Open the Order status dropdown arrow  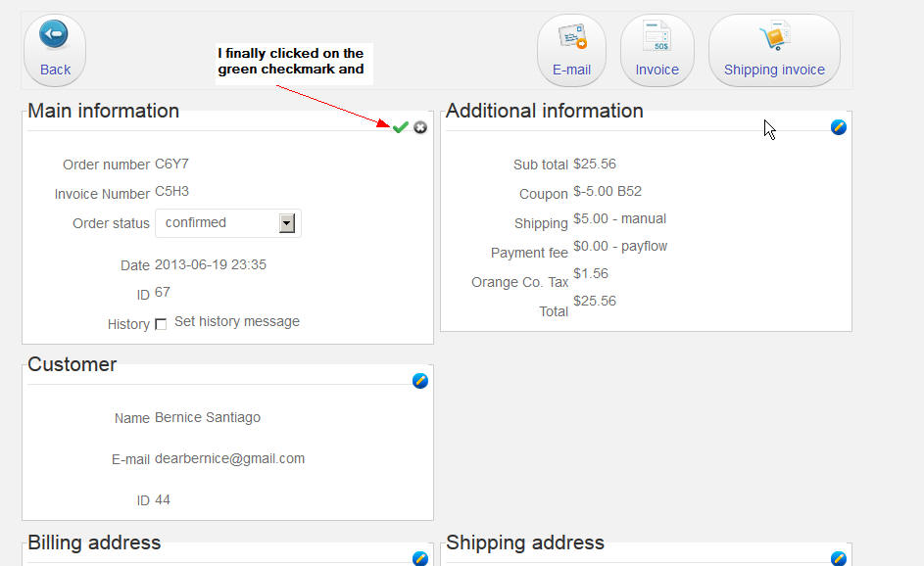(x=286, y=223)
